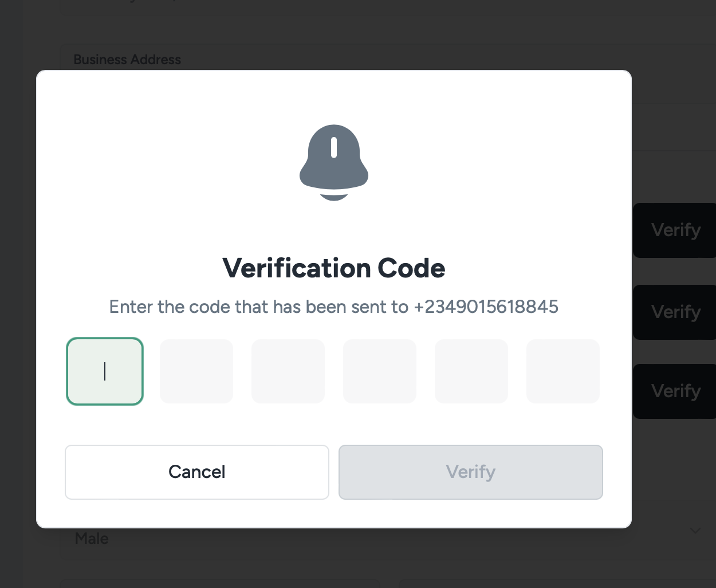Click the Verification Code heading

tap(334, 268)
